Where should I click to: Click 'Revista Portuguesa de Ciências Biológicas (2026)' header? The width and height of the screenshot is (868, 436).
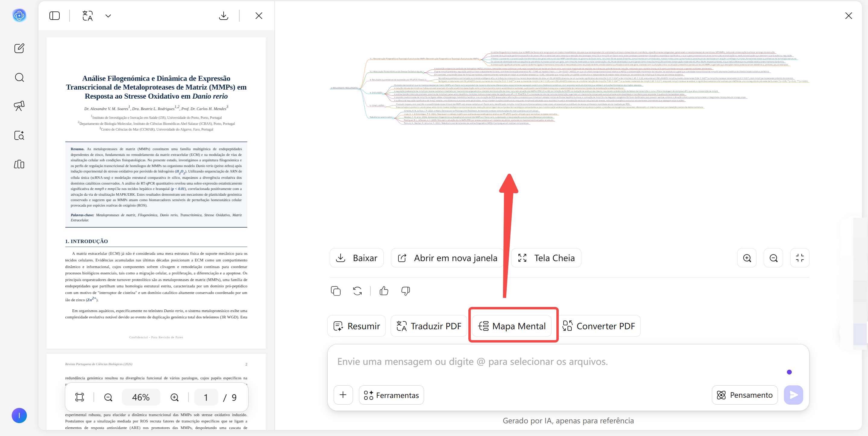coord(99,364)
